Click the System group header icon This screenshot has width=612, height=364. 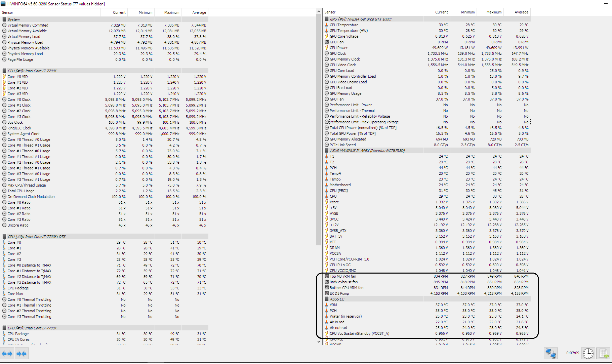tap(4, 19)
